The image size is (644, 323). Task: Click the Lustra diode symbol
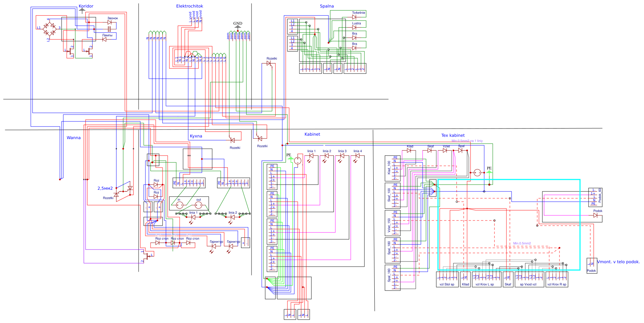(354, 27)
